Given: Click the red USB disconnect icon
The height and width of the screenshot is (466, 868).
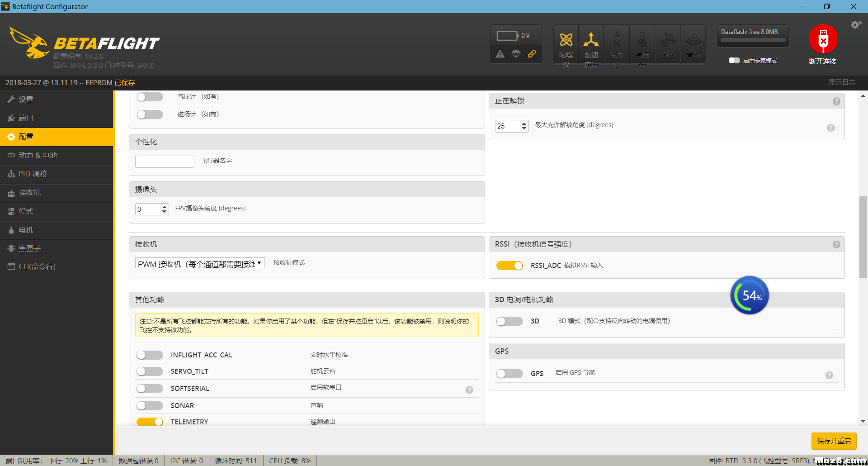Looking at the screenshot, I should [x=823, y=39].
